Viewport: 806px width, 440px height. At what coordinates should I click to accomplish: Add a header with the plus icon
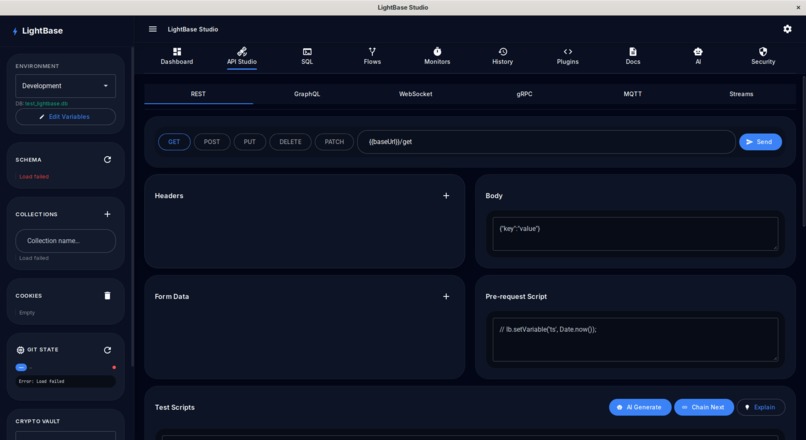click(x=446, y=196)
